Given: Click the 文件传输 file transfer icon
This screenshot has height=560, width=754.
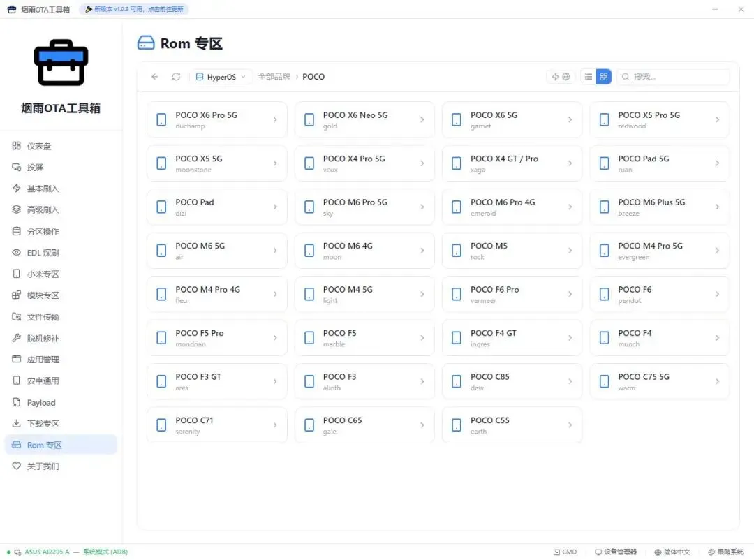Looking at the screenshot, I should coord(16,316).
